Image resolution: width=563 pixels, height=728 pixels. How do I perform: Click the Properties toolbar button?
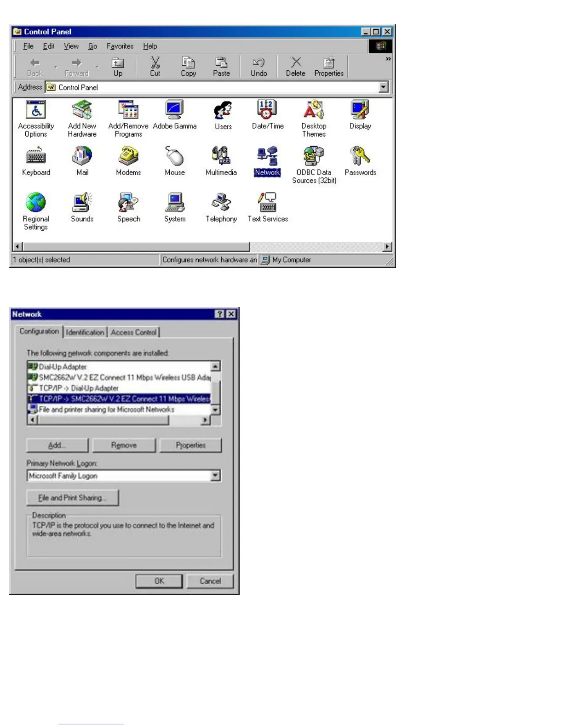click(x=329, y=67)
